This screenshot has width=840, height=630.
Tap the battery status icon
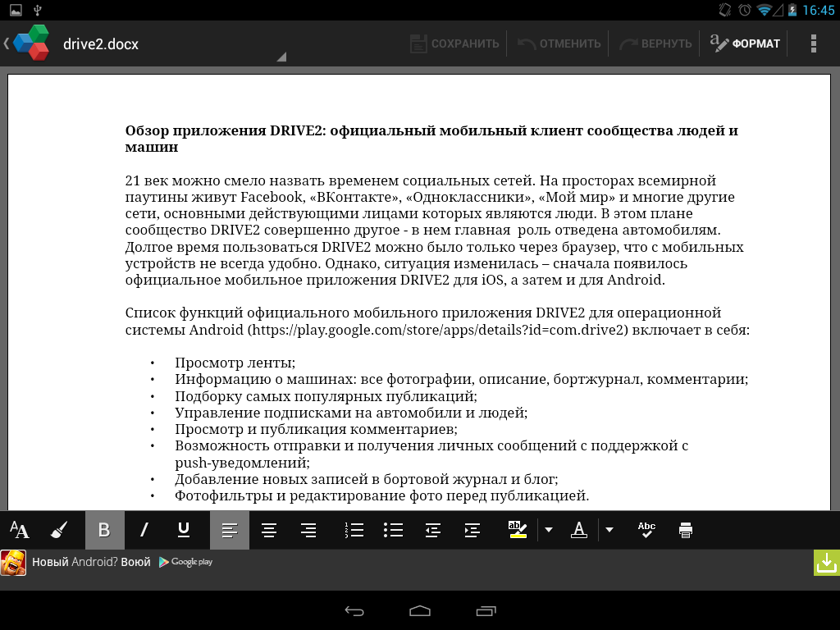tap(792, 10)
